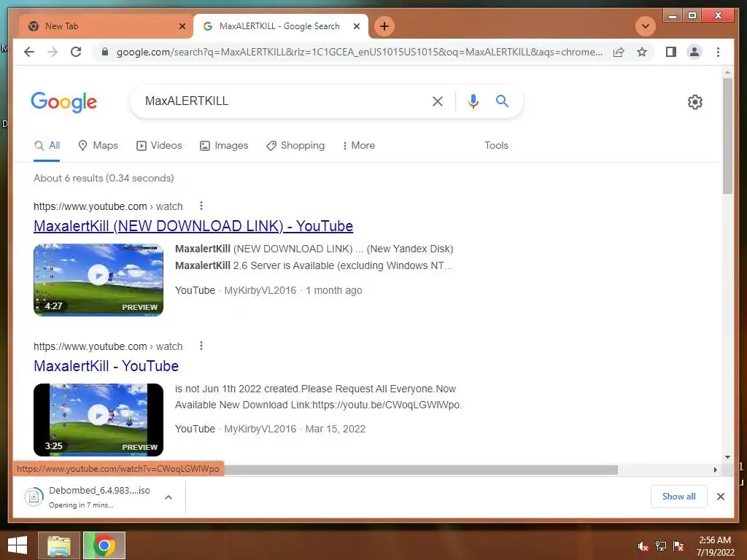The height and width of the screenshot is (560, 747).
Task: Bookmark this page with the star
Action: click(642, 52)
